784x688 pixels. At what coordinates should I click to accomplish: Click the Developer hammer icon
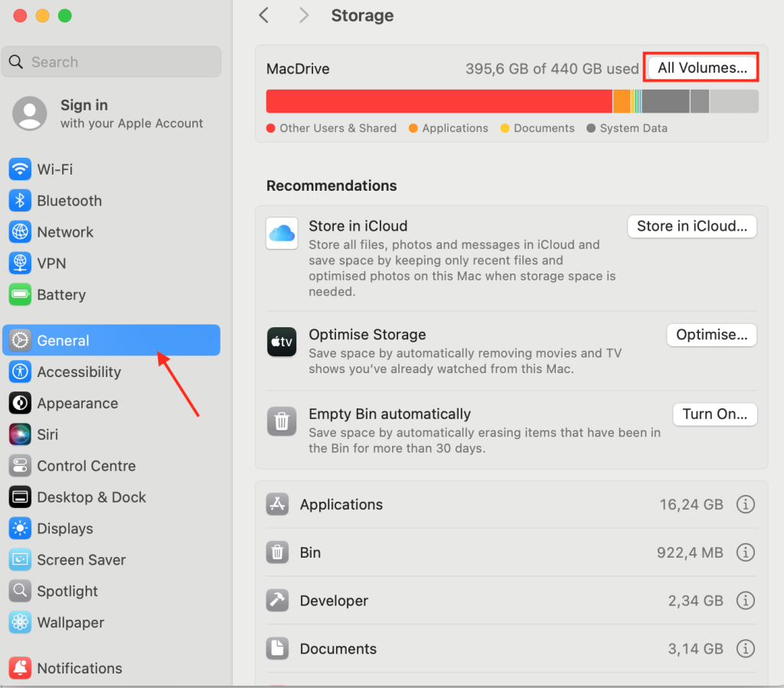pyautogui.click(x=277, y=601)
